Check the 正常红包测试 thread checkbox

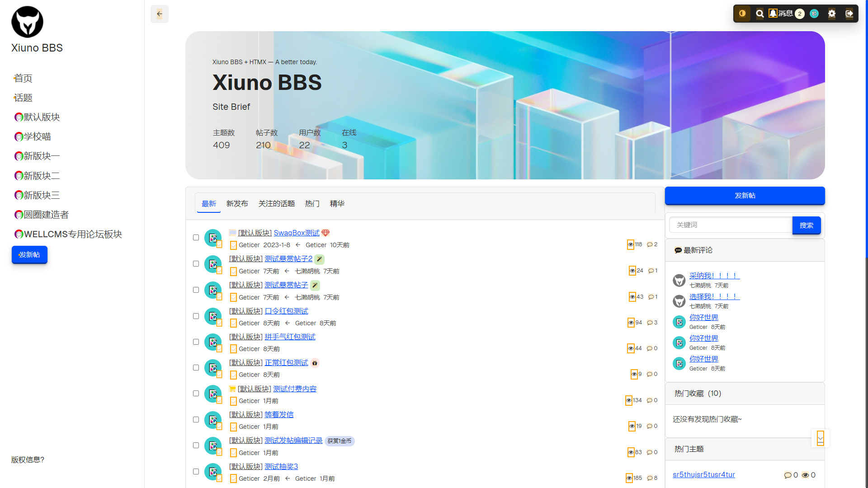pyautogui.click(x=196, y=368)
